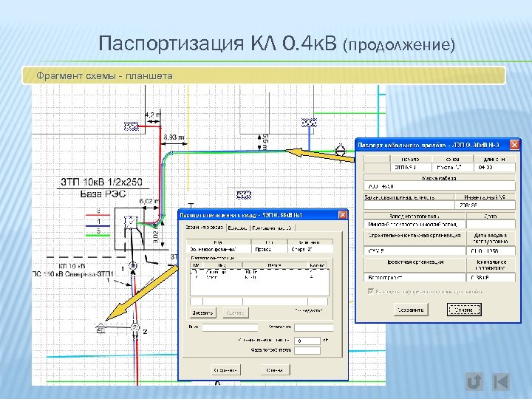Click the red line in the legend
This screenshot has height=399, width=532.
[98, 215]
